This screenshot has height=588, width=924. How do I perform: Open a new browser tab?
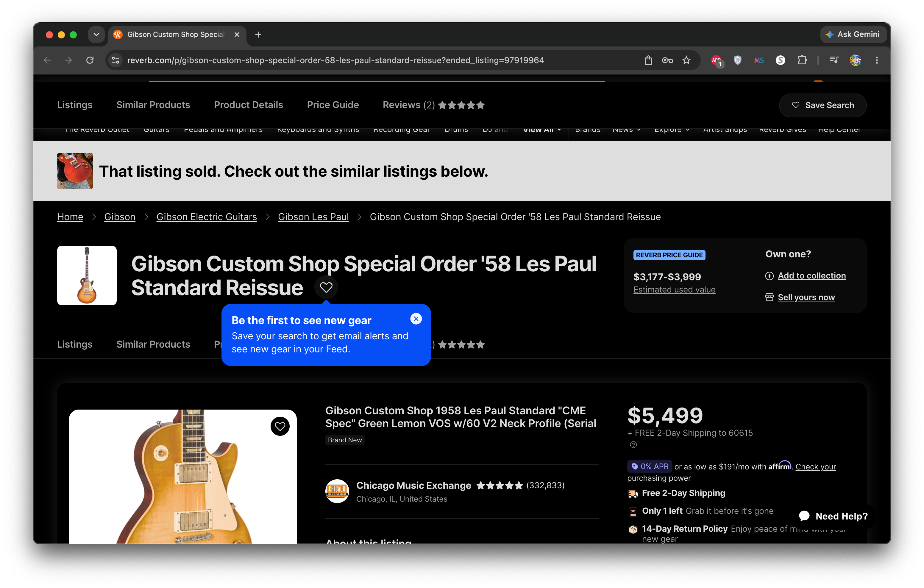(x=258, y=35)
